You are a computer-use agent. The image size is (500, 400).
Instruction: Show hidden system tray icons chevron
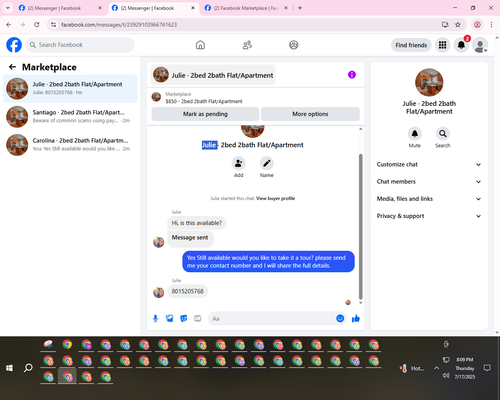pos(436,368)
